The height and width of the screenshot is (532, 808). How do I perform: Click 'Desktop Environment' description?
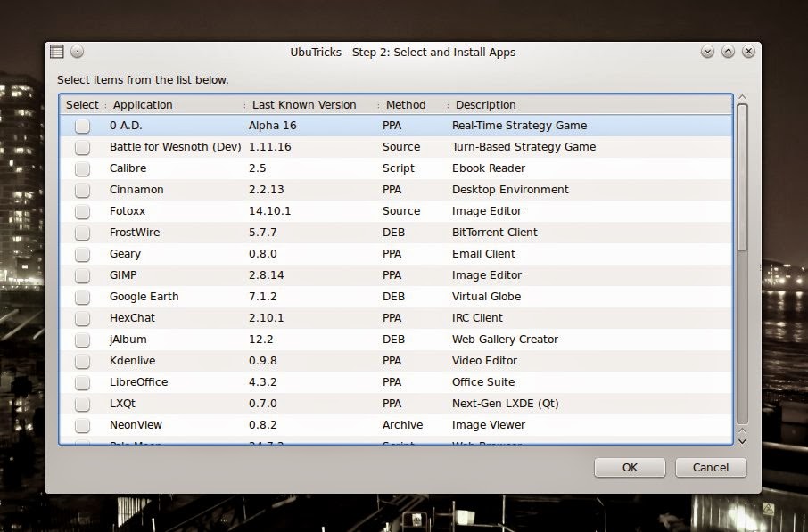(510, 190)
